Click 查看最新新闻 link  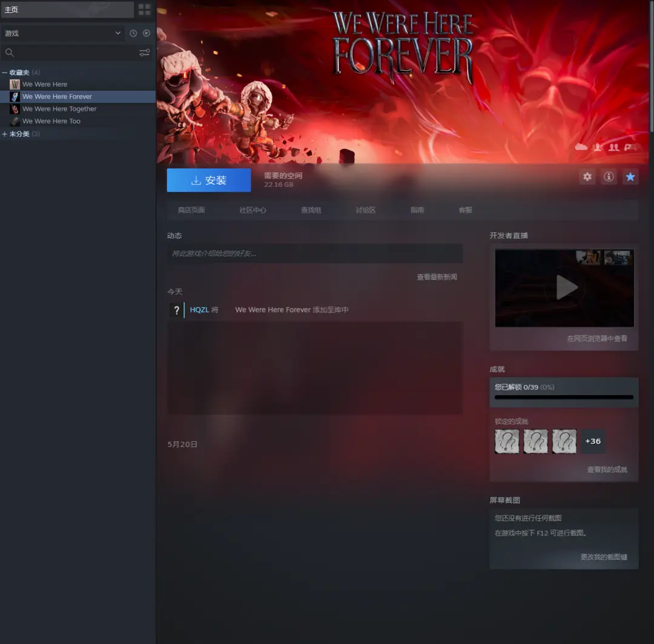(437, 277)
